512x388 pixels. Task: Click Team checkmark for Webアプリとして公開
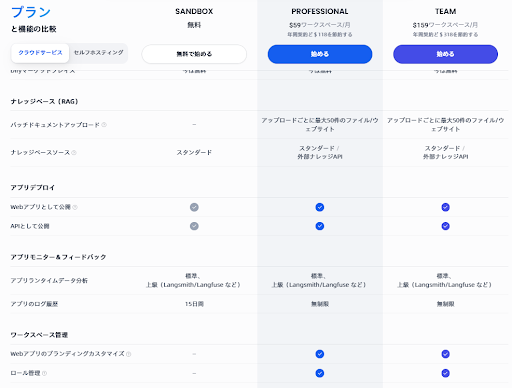[x=445, y=207]
